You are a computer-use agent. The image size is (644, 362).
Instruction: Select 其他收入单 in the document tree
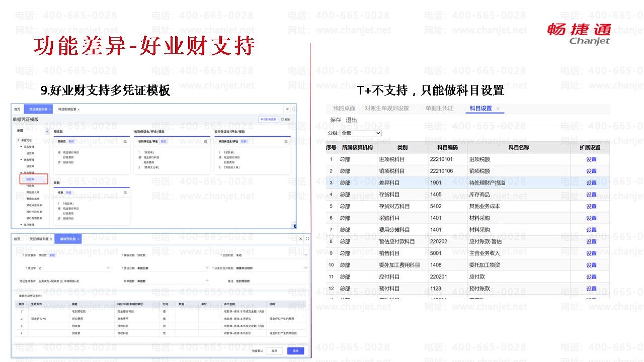32,193
